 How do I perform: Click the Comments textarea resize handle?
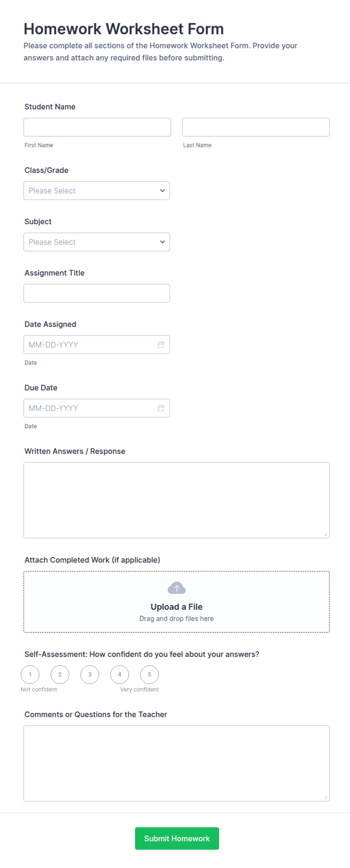tap(326, 797)
